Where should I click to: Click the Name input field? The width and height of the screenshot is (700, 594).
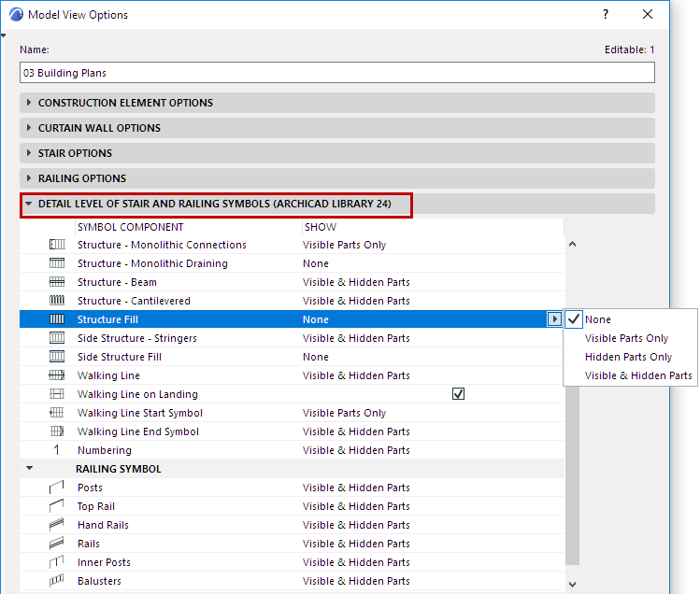(337, 73)
